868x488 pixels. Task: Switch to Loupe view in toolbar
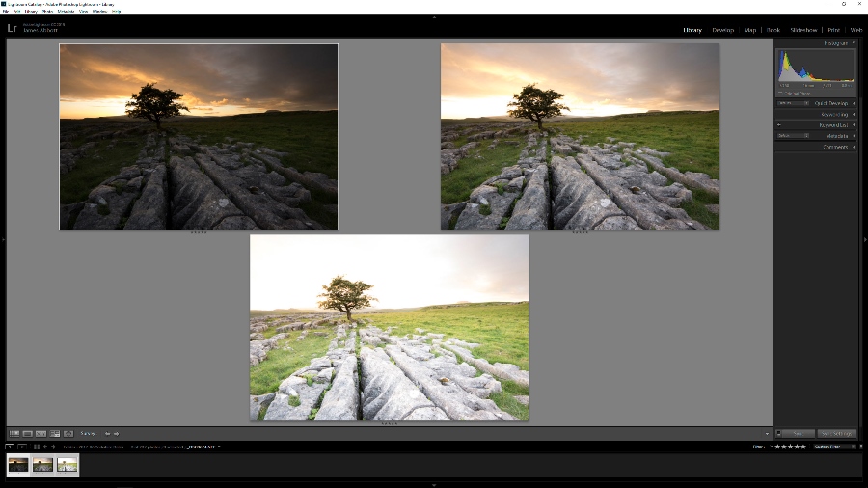coord(28,433)
